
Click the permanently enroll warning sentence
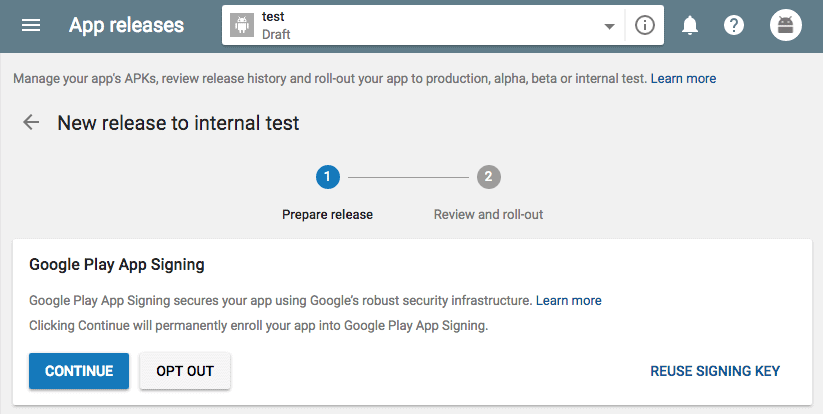[x=258, y=326]
